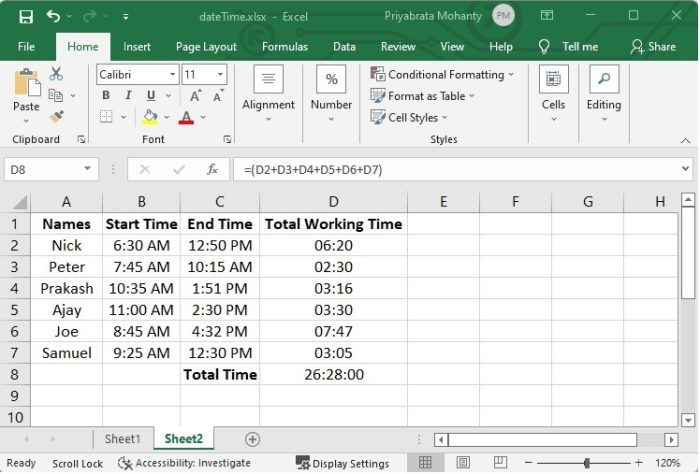This screenshot has width=700, height=474.
Task: Click the Share button
Action: 653,47
